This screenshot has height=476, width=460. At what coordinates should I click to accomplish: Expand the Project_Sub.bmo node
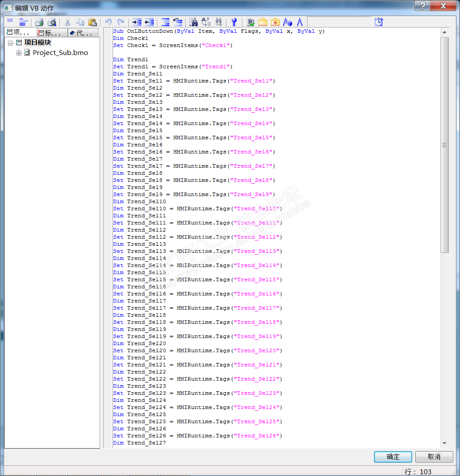pos(19,53)
